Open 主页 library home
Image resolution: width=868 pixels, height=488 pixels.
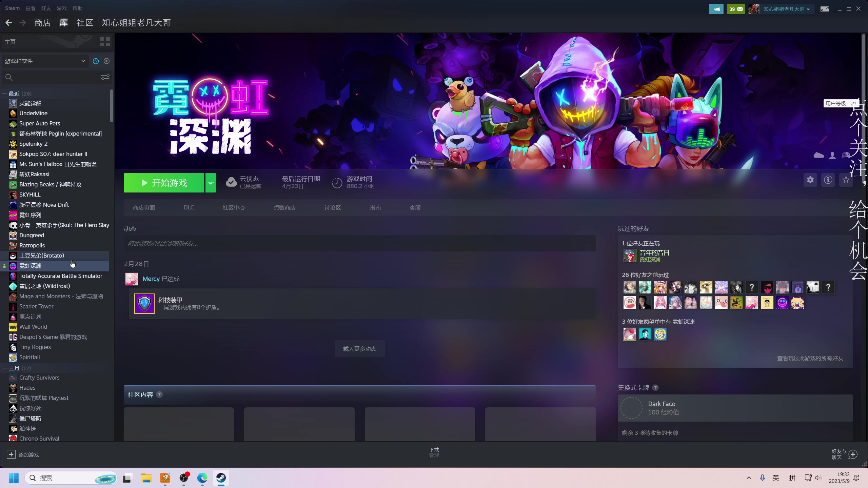(x=49, y=42)
